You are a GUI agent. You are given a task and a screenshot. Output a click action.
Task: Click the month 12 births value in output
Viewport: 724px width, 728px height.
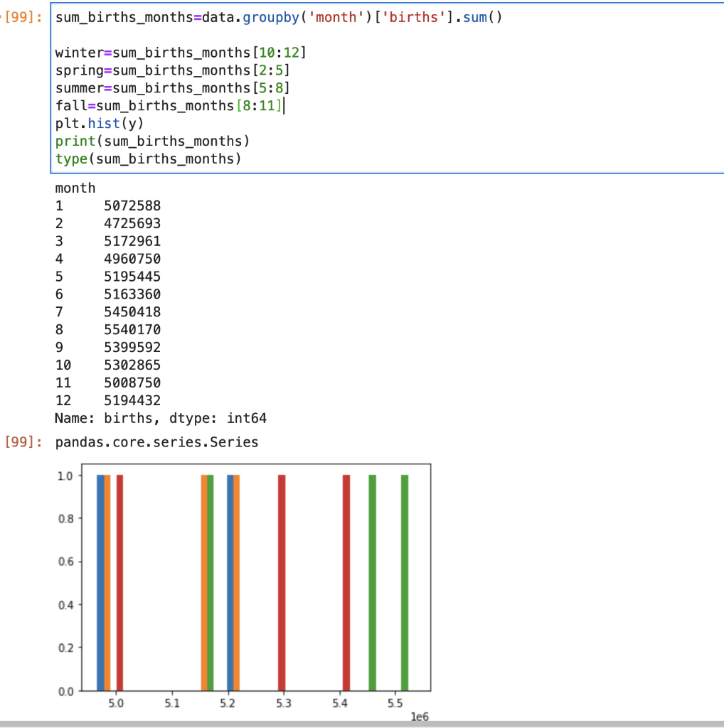(131, 400)
